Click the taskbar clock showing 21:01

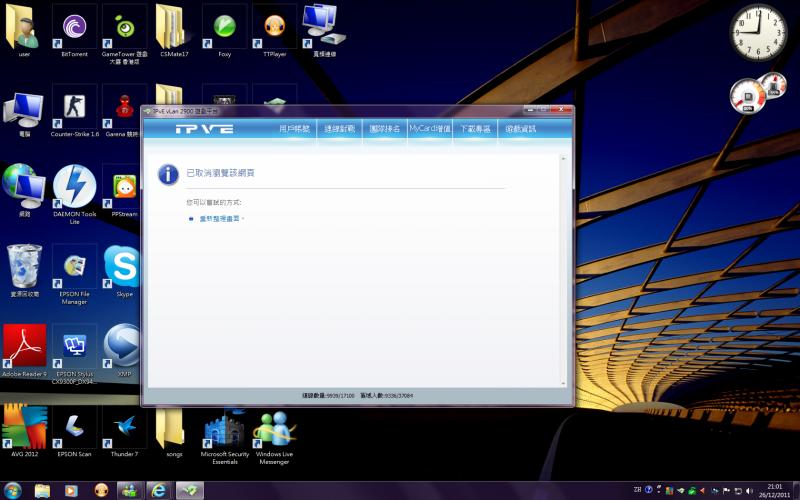[774, 491]
